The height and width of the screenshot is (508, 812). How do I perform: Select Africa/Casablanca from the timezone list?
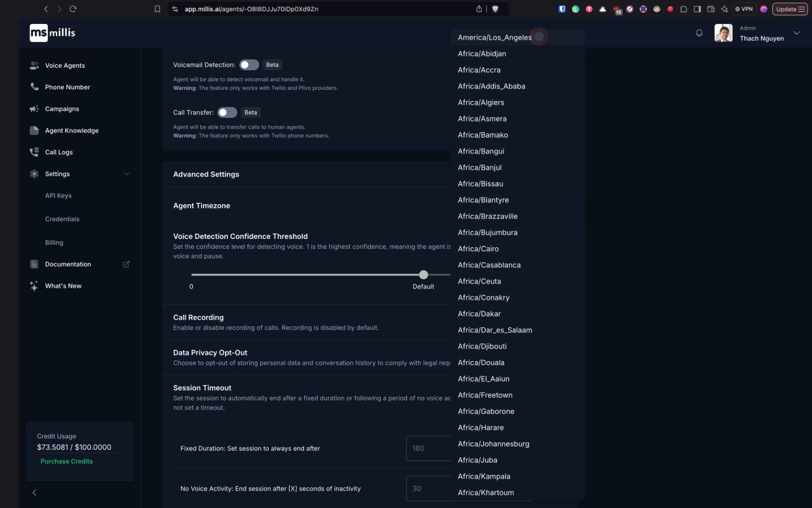[x=489, y=265]
